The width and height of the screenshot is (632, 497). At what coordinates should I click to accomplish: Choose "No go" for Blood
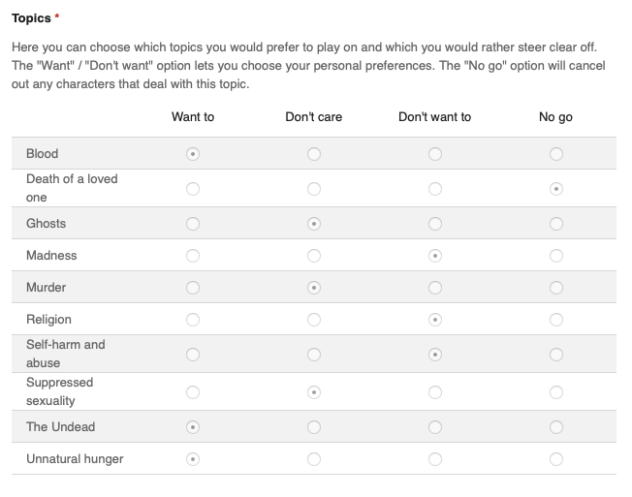556,154
